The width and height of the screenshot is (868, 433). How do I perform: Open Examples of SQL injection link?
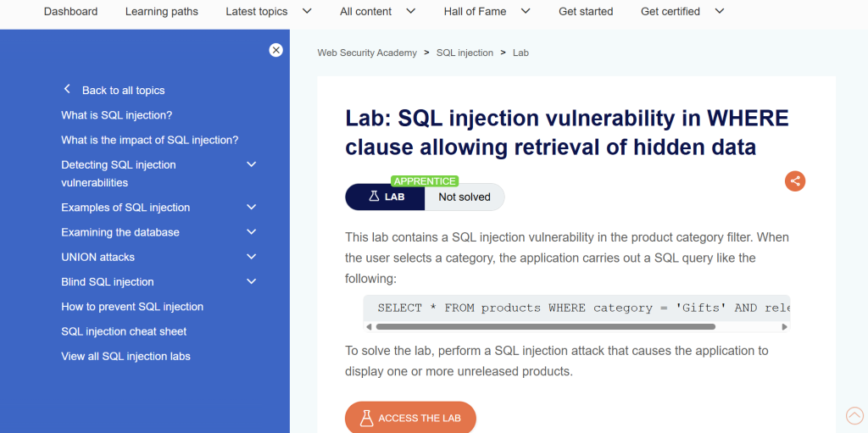click(125, 207)
